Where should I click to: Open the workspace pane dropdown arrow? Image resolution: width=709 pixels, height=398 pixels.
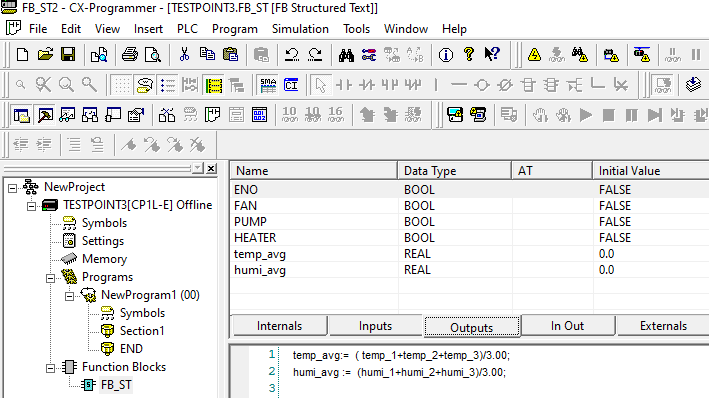198,168
